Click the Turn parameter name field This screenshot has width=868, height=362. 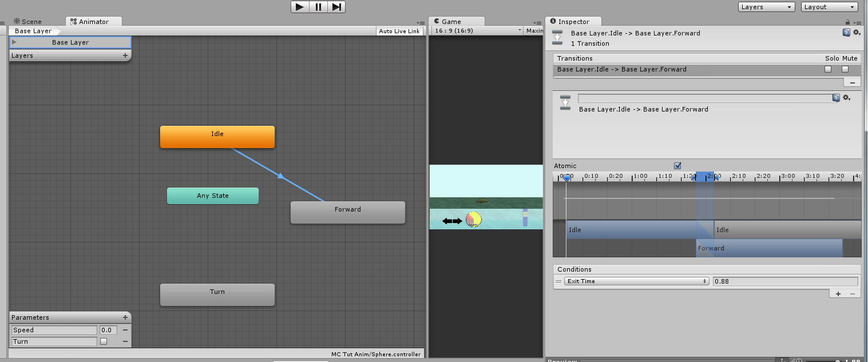[54, 341]
